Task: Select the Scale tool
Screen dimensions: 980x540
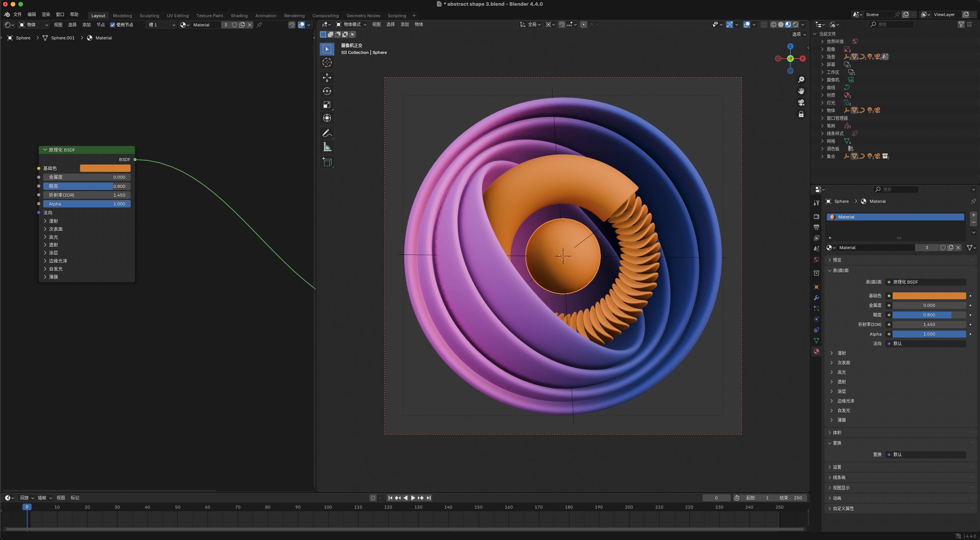Action: point(327,104)
